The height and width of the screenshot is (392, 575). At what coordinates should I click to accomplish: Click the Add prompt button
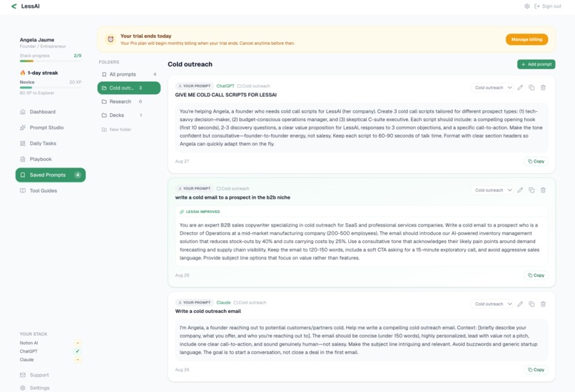[536, 64]
